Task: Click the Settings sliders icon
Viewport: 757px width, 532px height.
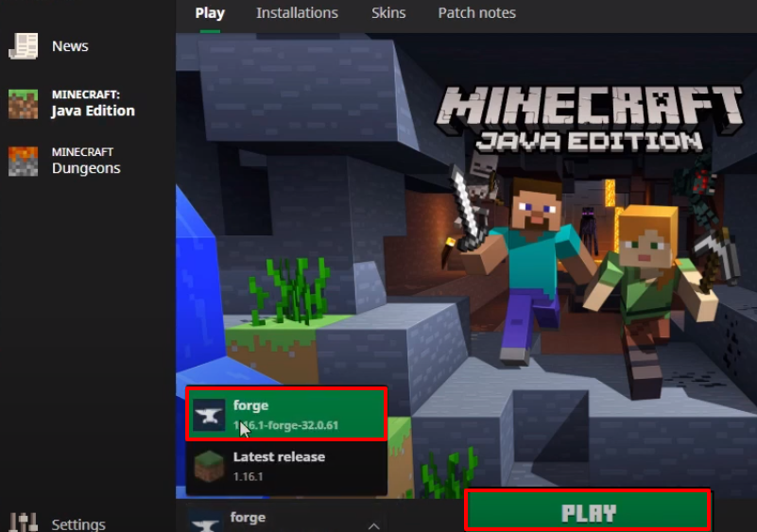Action: click(24, 523)
